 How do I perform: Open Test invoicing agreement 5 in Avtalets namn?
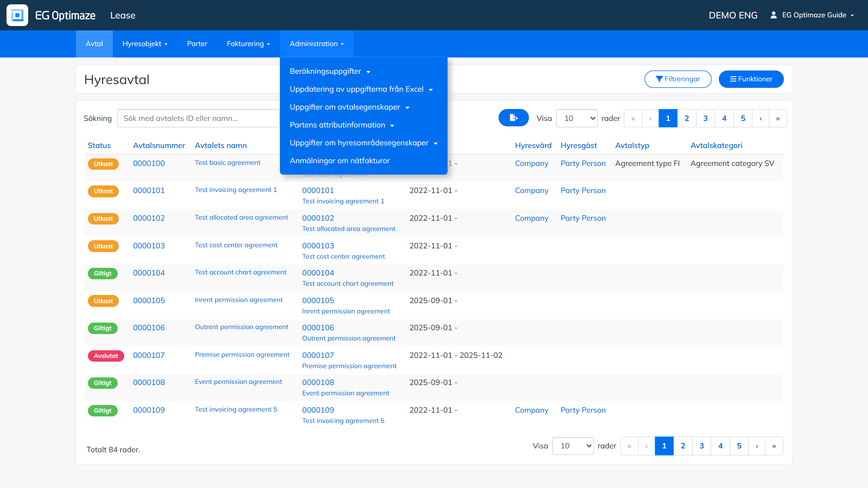[236, 410]
